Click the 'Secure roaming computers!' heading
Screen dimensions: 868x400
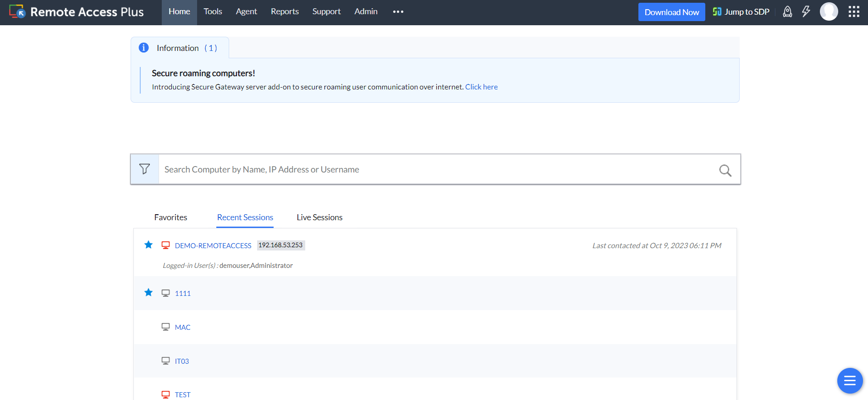tap(203, 73)
